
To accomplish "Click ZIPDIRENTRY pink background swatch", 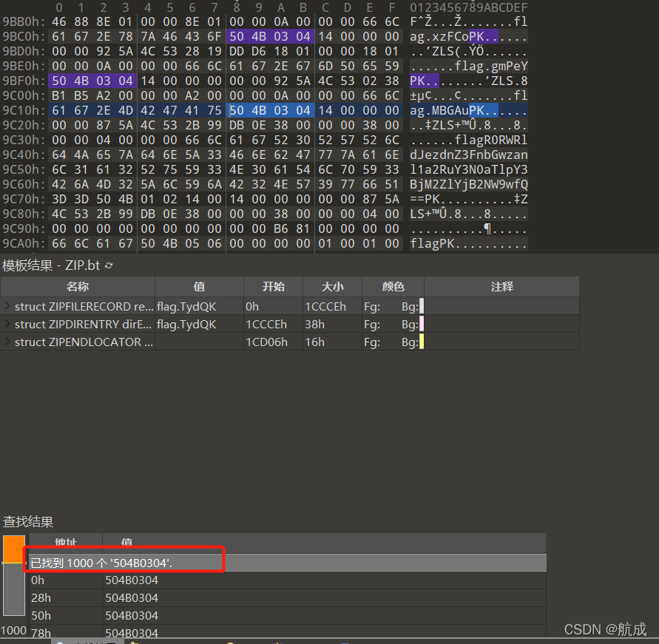I will [x=422, y=324].
